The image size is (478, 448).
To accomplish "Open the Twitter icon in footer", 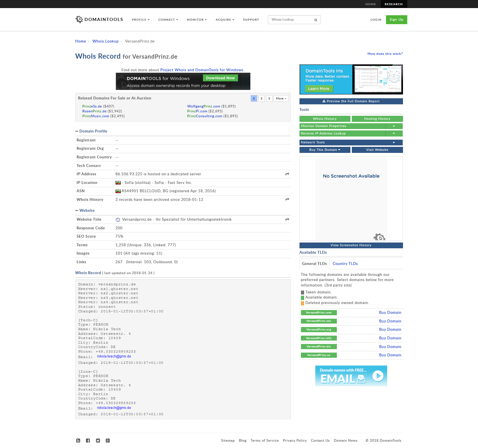I will (98, 441).
